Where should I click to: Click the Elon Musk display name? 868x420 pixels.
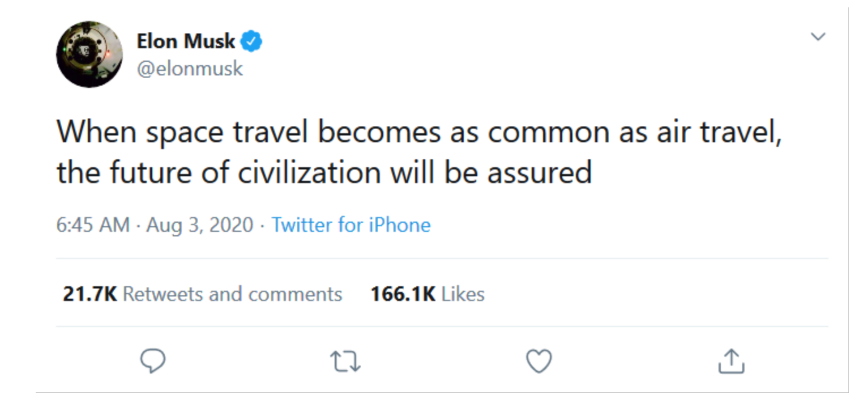[x=186, y=41]
